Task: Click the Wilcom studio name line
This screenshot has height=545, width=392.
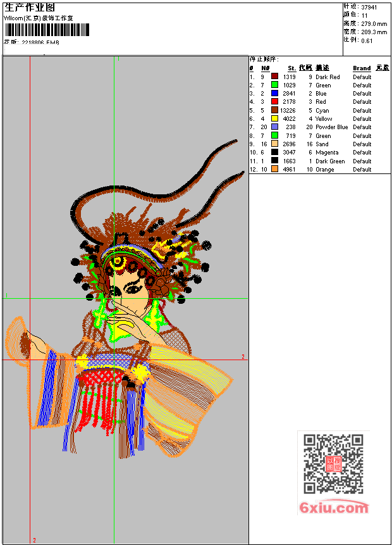Action: point(39,18)
